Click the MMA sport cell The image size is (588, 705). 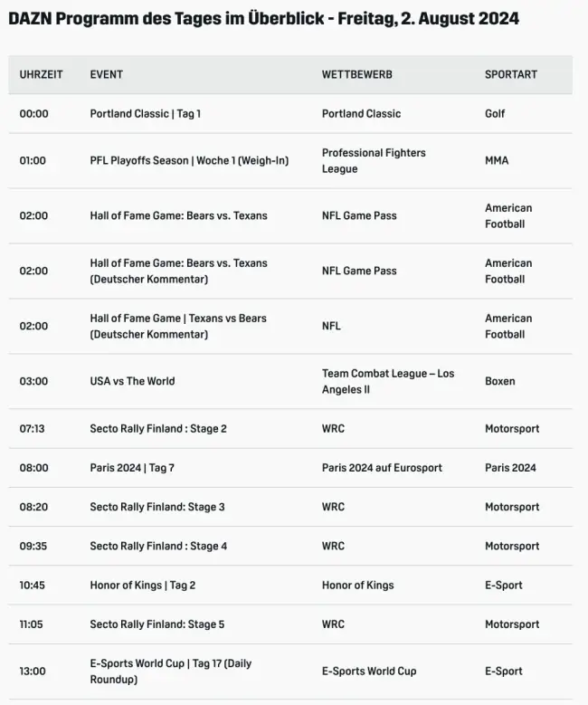point(497,161)
